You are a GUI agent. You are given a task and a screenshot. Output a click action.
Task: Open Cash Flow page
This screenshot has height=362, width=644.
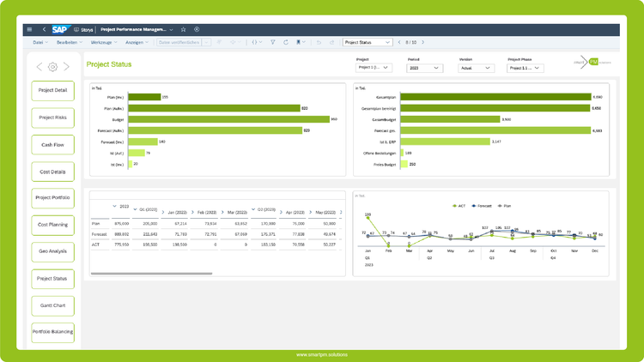[52, 145]
